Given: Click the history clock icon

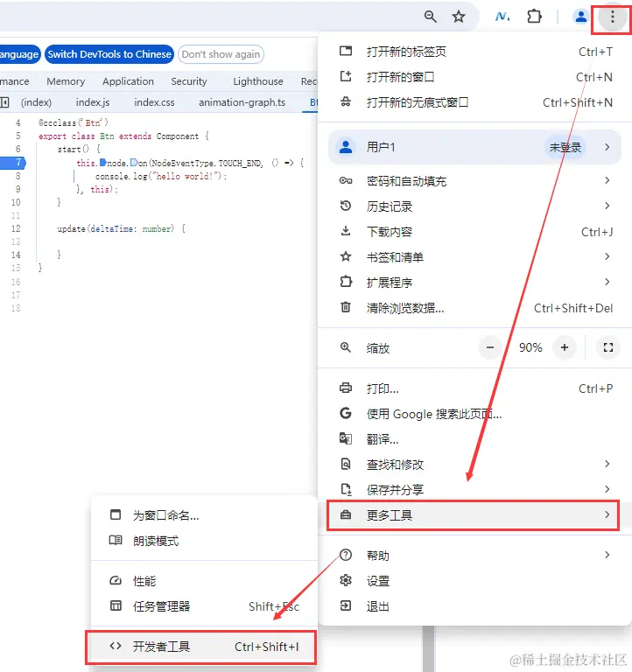Looking at the screenshot, I should [346, 206].
